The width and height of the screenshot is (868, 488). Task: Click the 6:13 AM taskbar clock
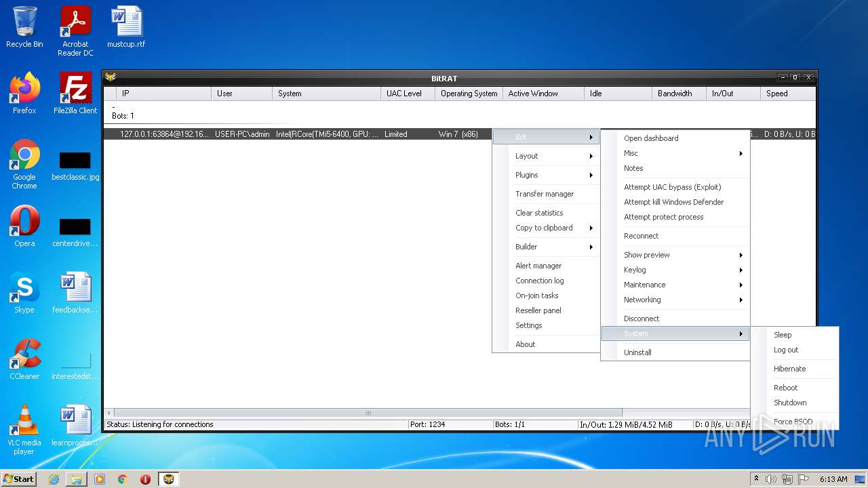click(833, 479)
